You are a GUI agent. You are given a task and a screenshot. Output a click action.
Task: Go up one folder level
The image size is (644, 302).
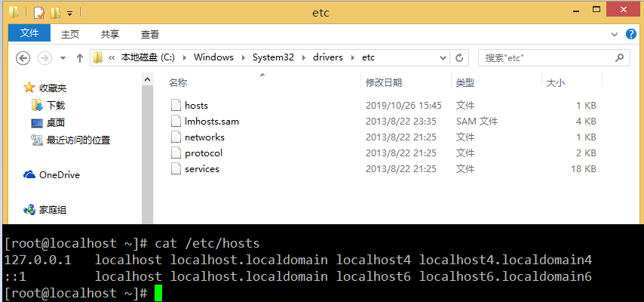79,58
